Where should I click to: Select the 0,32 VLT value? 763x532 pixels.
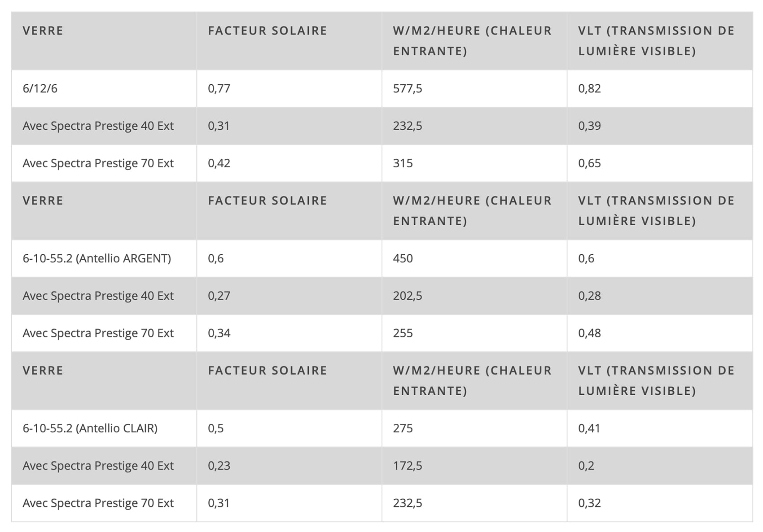coord(589,503)
